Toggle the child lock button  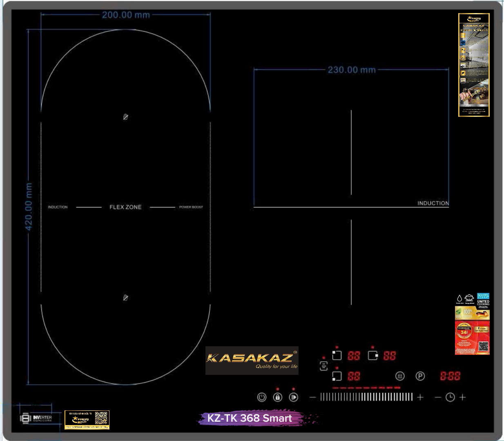(x=278, y=397)
